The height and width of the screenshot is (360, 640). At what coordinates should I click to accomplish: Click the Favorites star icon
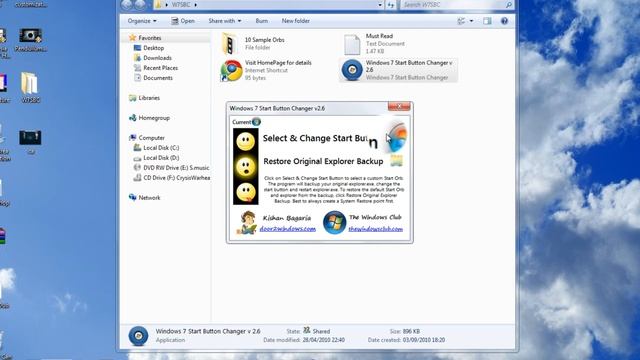132,38
